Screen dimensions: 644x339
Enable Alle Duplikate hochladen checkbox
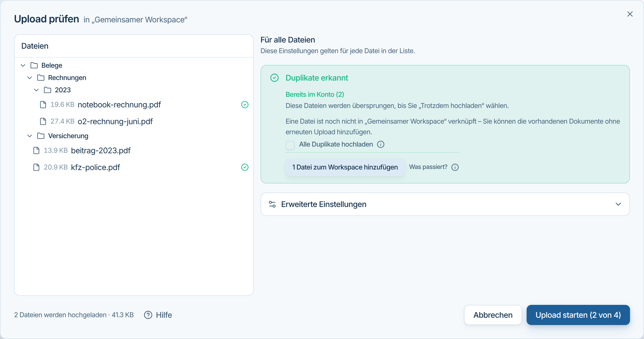pos(290,145)
